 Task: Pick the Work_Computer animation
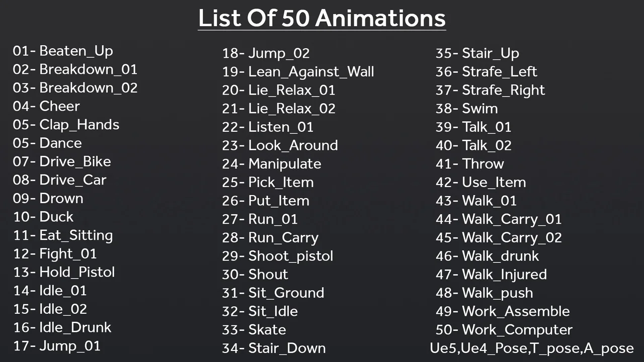(x=504, y=330)
